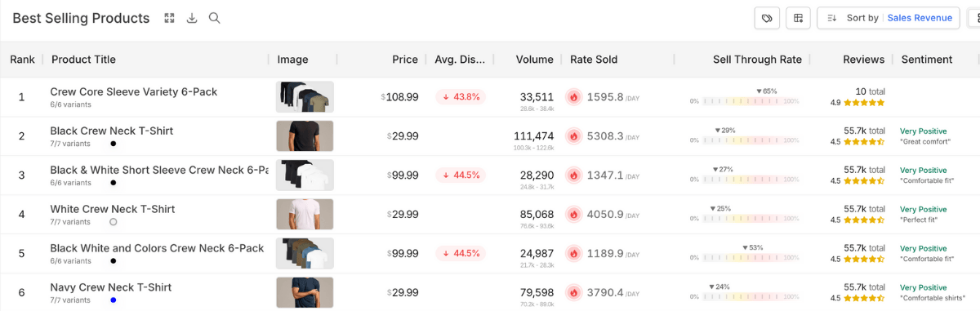980x311 pixels.
Task: Click the Reviews column header
Action: coord(864,60)
